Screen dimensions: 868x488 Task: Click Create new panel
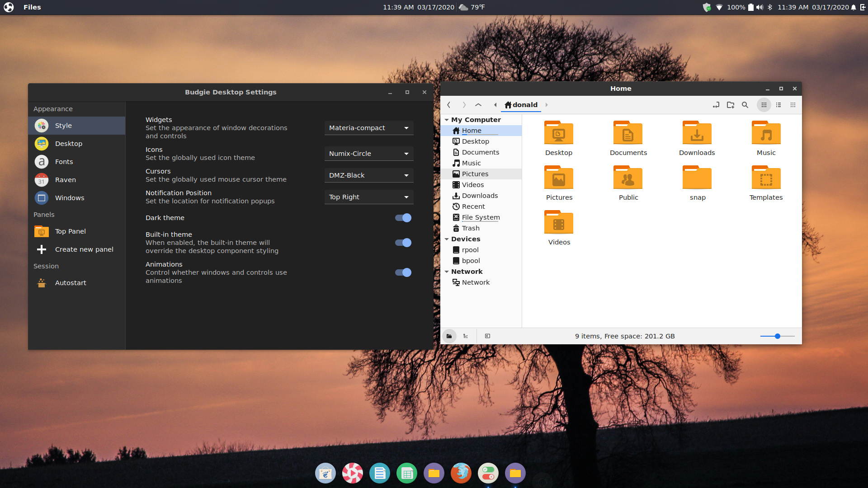(84, 249)
